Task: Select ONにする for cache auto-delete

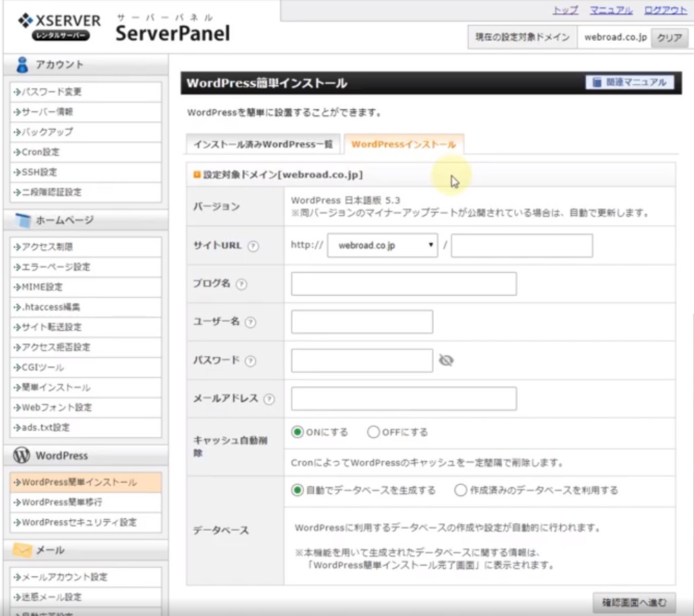Action: pyautogui.click(x=298, y=432)
